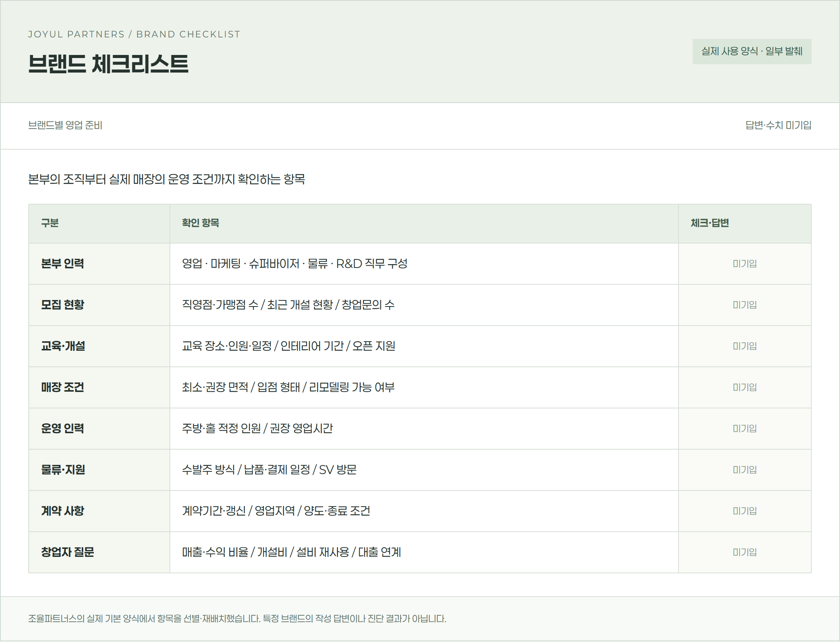The height and width of the screenshot is (642, 840).
Task: Click 'JOYUL PARTNERS / BRAND CHECKLIST' header text
Action: [134, 34]
